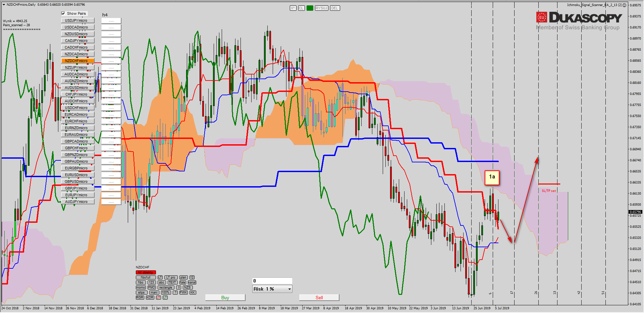
Task: Click the red LT trendline button
Action: tap(158, 298)
